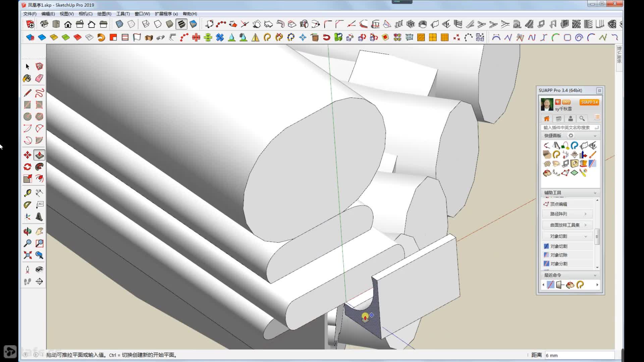This screenshot has height=362, width=644.
Task: Collapse the 辅助工具 section
Action: (x=595, y=193)
